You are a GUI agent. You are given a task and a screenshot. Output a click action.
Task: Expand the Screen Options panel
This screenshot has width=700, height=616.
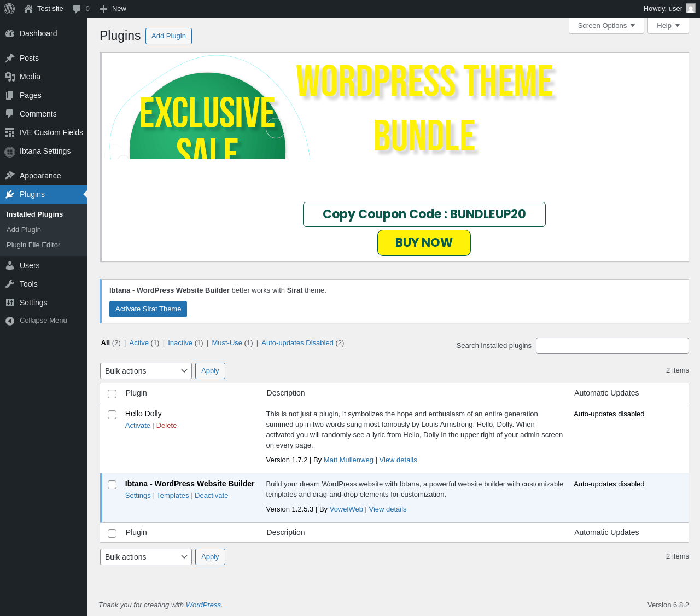point(606,26)
